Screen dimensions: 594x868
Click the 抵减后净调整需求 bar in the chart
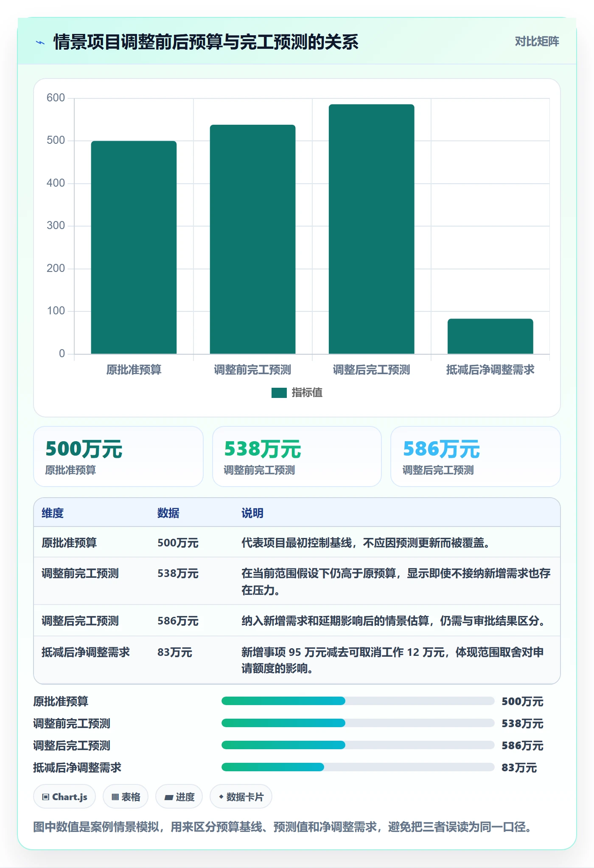490,336
